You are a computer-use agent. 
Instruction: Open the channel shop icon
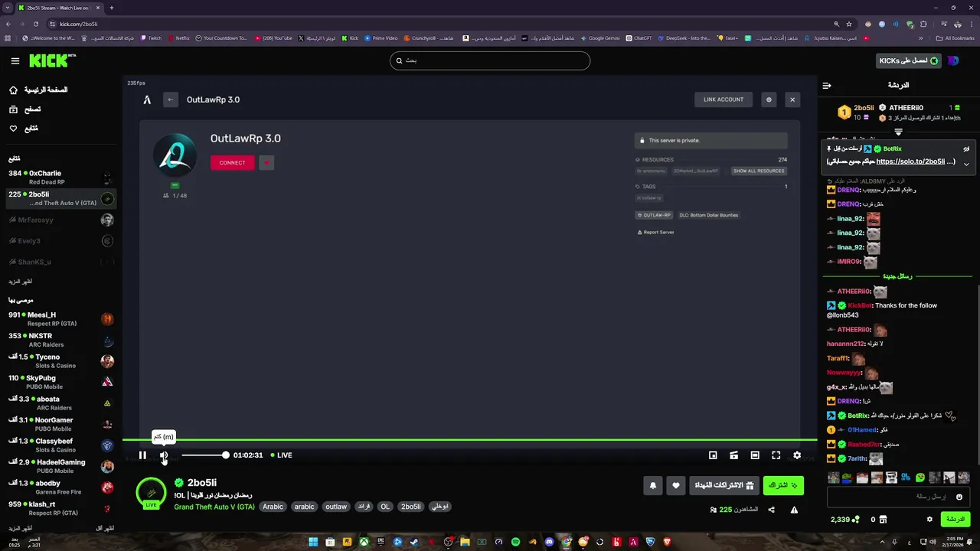point(883,520)
